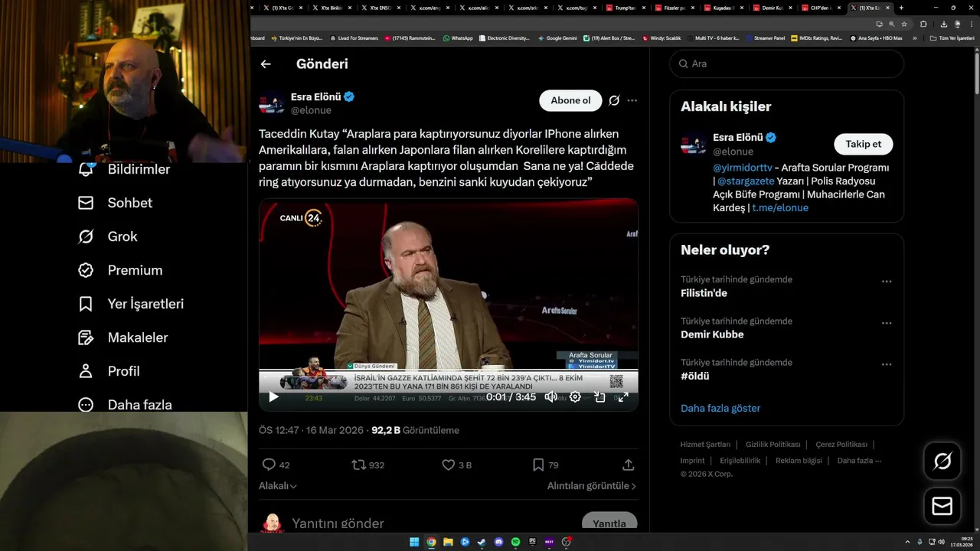Open the WhatsApp bookmark
Image resolution: width=980 pixels, height=551 pixels.
(458, 37)
